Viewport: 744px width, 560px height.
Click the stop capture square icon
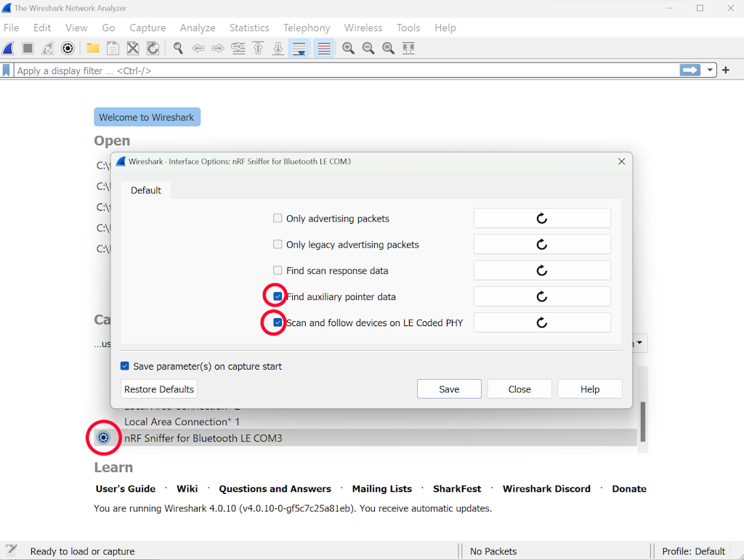28,48
